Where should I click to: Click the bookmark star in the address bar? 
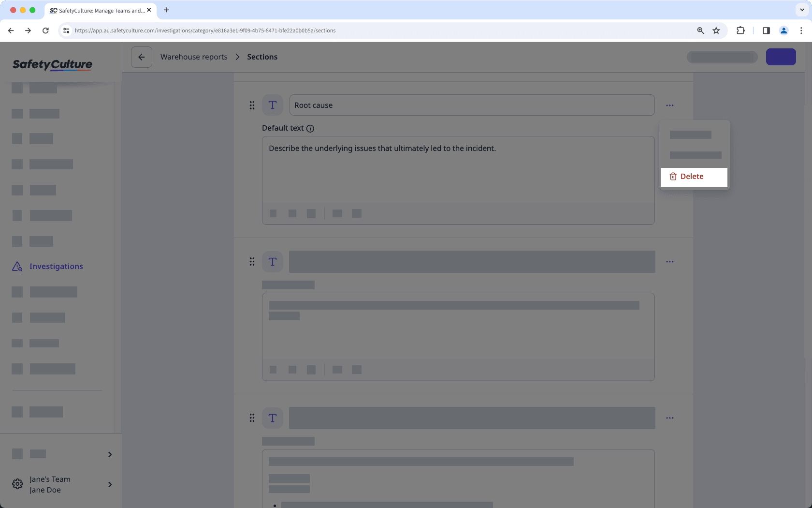[x=716, y=30]
